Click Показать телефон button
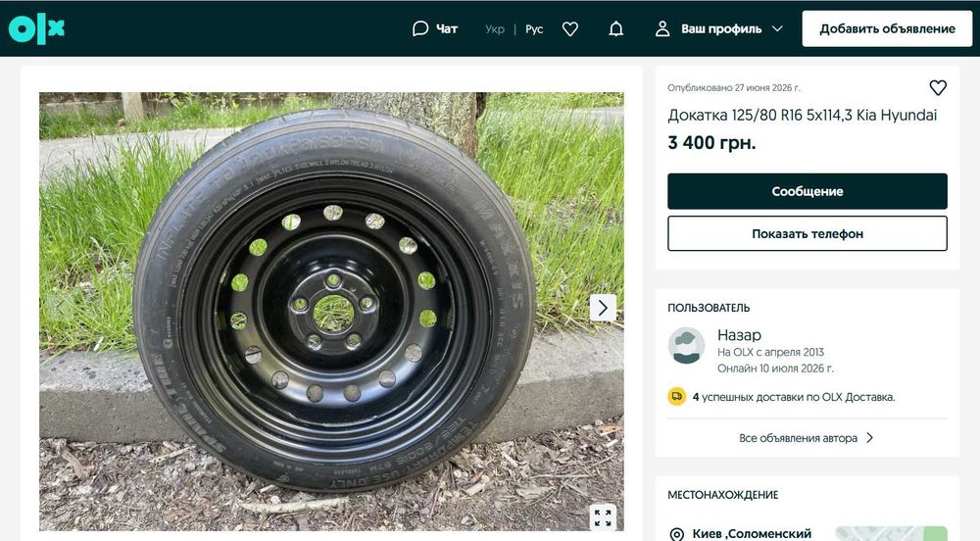Screen dimensions: 980x541 pyautogui.click(x=807, y=233)
